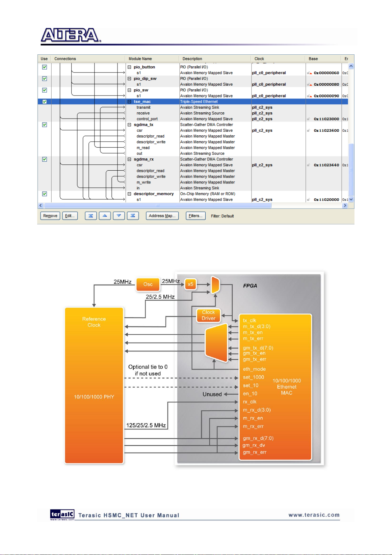This screenshot has height=555, width=392.
Task: Click lock icon beside base 0x11023440
Action: 309,165
